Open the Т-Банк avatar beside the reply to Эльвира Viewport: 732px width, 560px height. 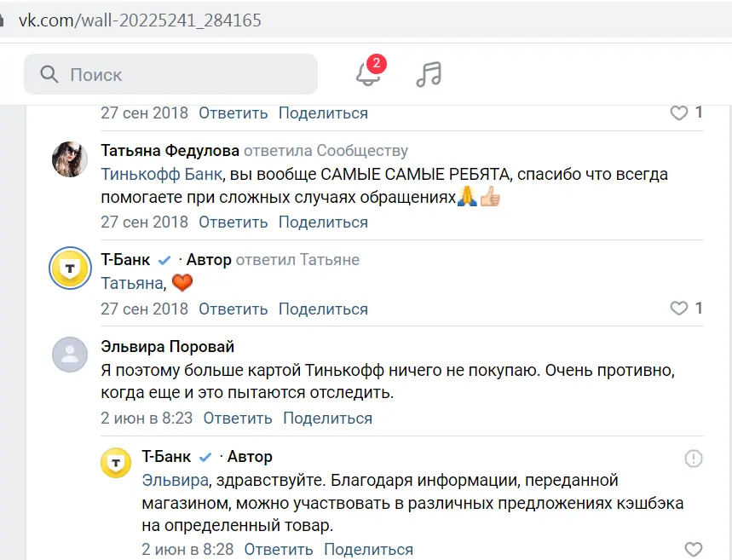pos(116,463)
